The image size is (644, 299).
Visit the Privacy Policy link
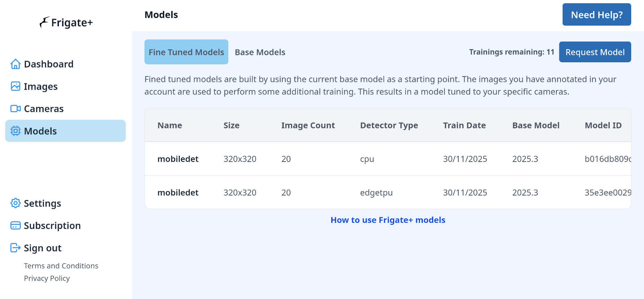47,278
